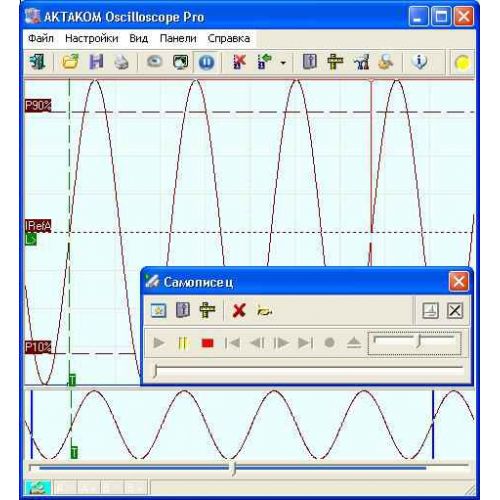The width and height of the screenshot is (500, 500).
Task: Open the Справка menu
Action: click(229, 38)
